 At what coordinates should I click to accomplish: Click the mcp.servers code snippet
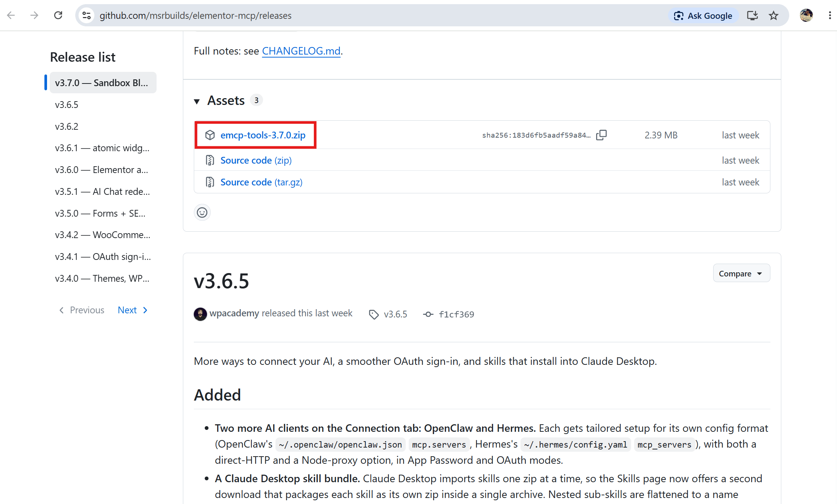tap(439, 445)
